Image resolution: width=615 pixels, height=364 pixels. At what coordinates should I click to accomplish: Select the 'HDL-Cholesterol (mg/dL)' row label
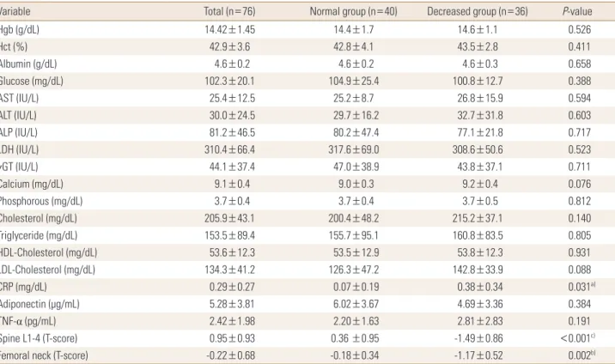tap(48, 252)
